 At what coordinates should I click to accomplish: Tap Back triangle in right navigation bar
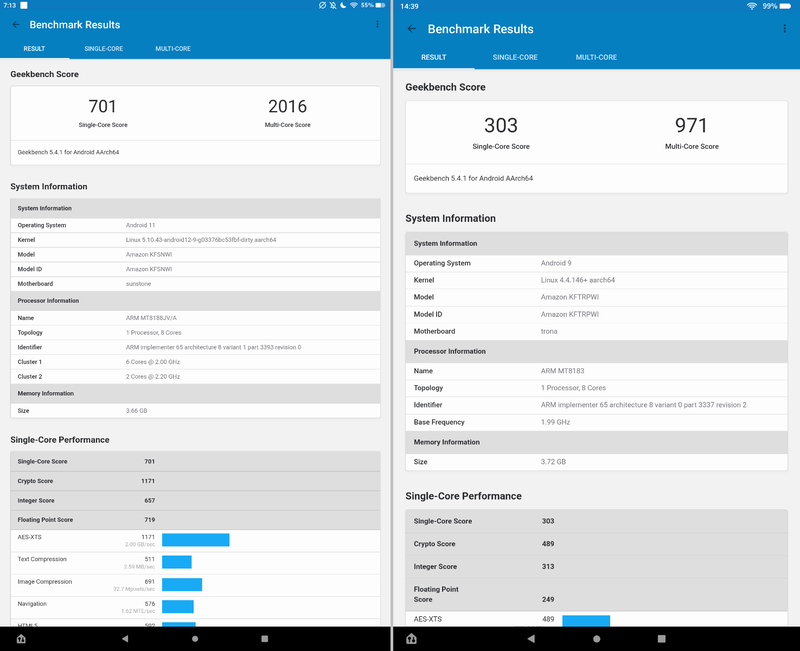tap(531, 639)
